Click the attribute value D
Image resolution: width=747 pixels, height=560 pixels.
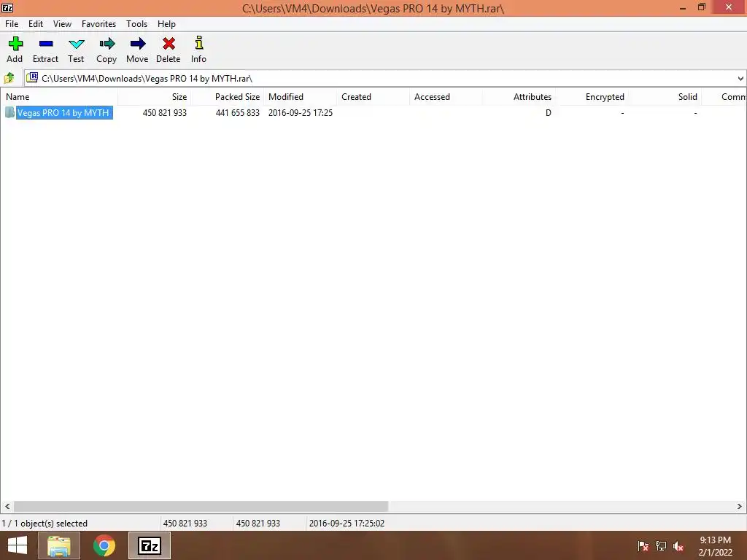(549, 113)
